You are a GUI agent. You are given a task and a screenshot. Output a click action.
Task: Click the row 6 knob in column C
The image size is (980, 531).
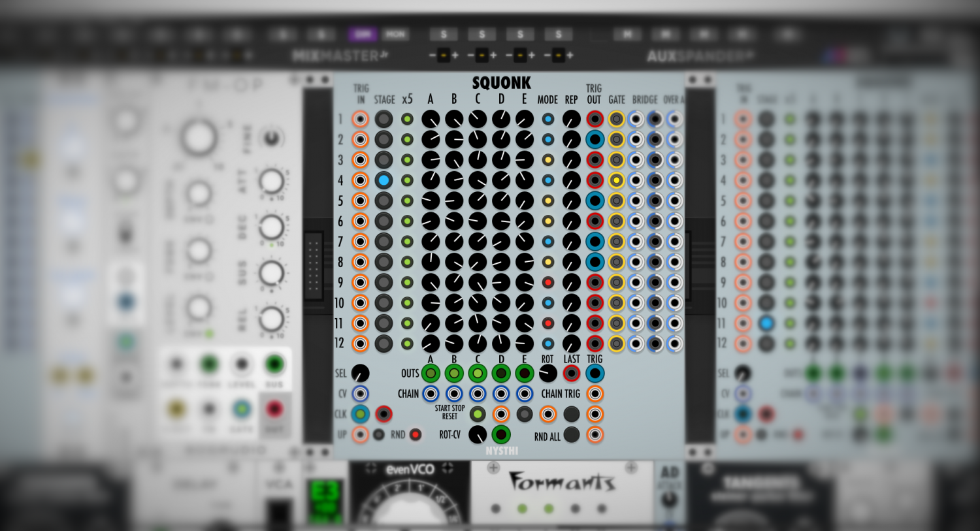[x=478, y=221]
